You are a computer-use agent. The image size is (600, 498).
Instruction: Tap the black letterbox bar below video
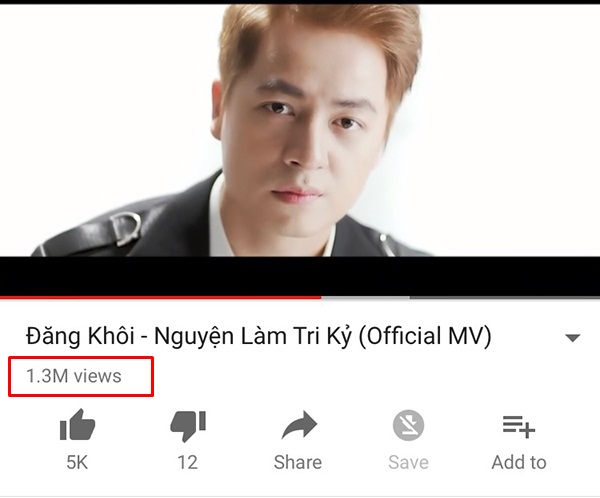click(x=300, y=276)
